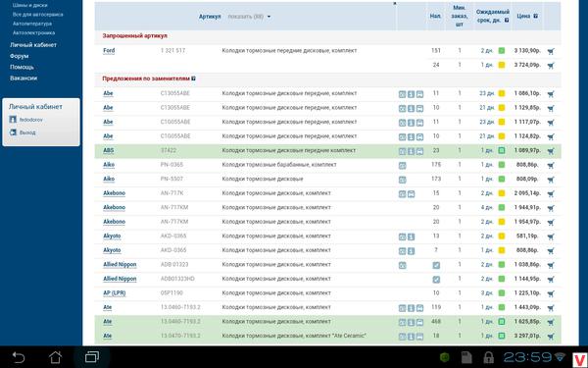Open applicability icon for Akebono AN-717K
The width and height of the screenshot is (588, 368).
pos(411,194)
